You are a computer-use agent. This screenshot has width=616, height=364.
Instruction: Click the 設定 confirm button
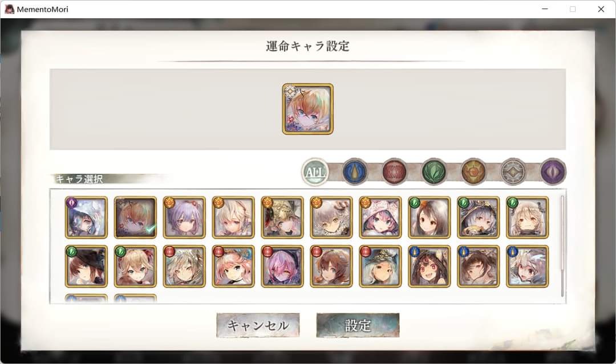coord(358,325)
